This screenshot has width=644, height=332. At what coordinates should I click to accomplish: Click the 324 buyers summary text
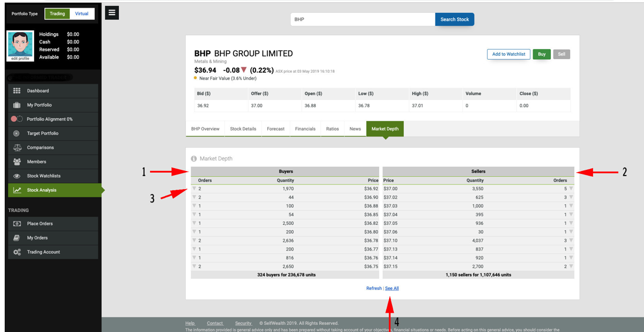tap(287, 275)
